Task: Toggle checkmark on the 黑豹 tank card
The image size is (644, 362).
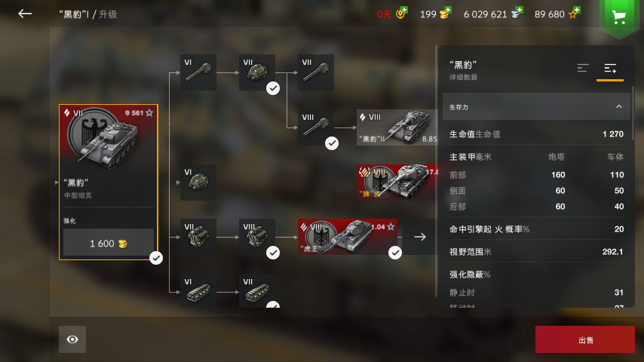Action: point(155,258)
